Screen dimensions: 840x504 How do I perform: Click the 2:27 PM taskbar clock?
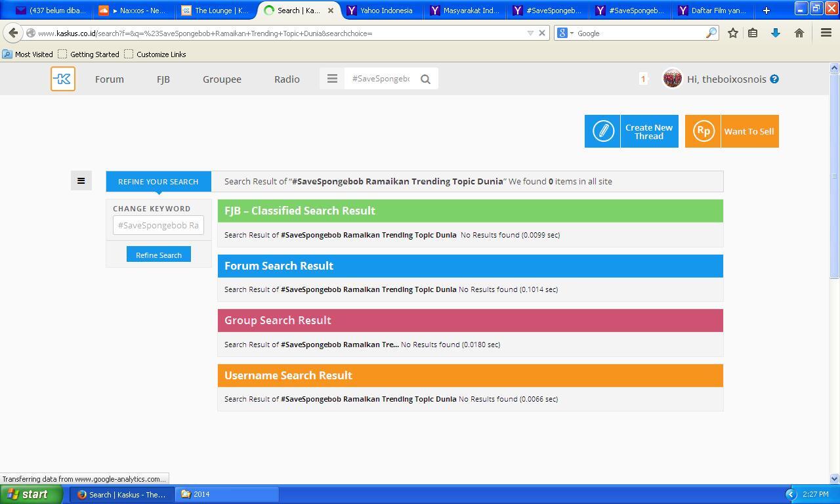(x=815, y=494)
